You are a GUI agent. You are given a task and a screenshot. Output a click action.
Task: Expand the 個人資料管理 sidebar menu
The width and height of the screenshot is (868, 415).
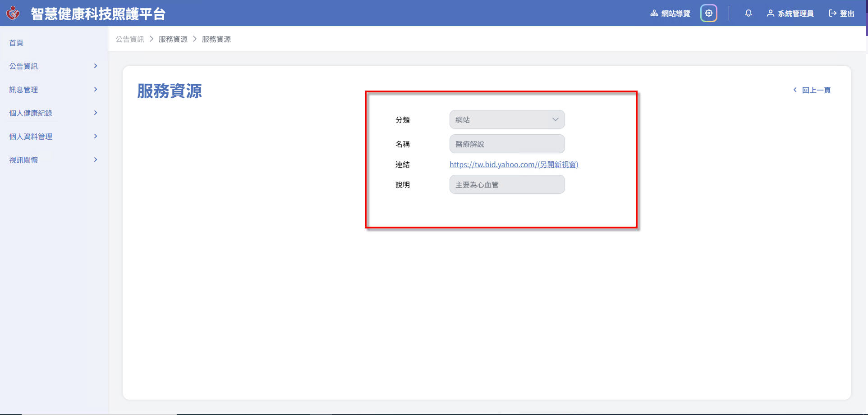click(53, 137)
